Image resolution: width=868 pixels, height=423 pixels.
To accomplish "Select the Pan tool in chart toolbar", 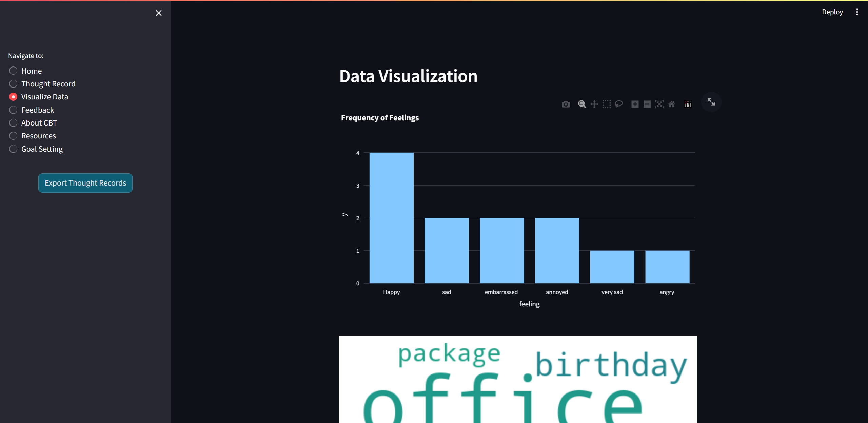I will [594, 104].
